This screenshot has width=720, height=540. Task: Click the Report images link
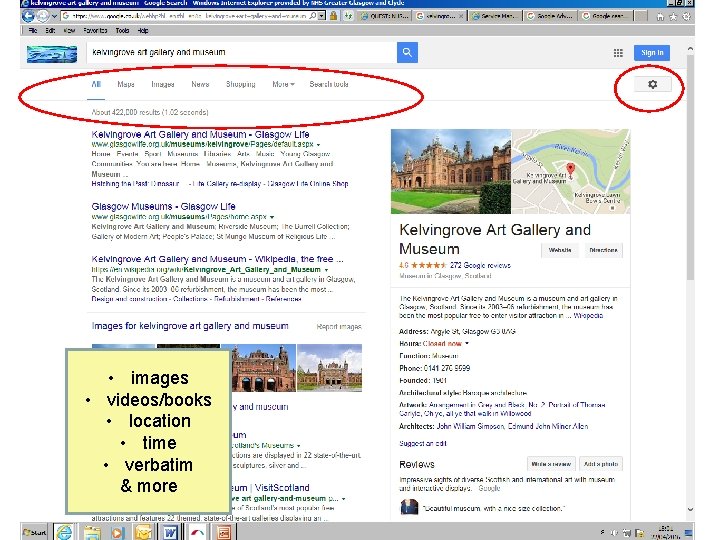[339, 326]
